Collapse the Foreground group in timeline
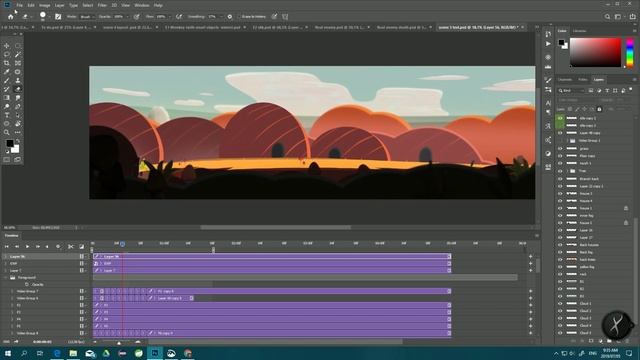Viewport: 640px width, 360px height. 5,278
